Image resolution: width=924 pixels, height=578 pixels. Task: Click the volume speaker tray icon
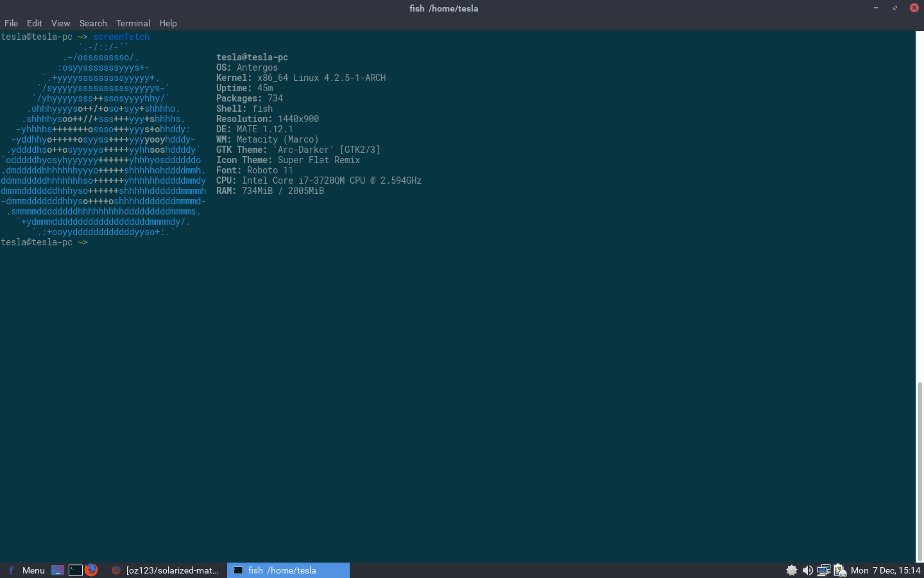click(x=808, y=570)
